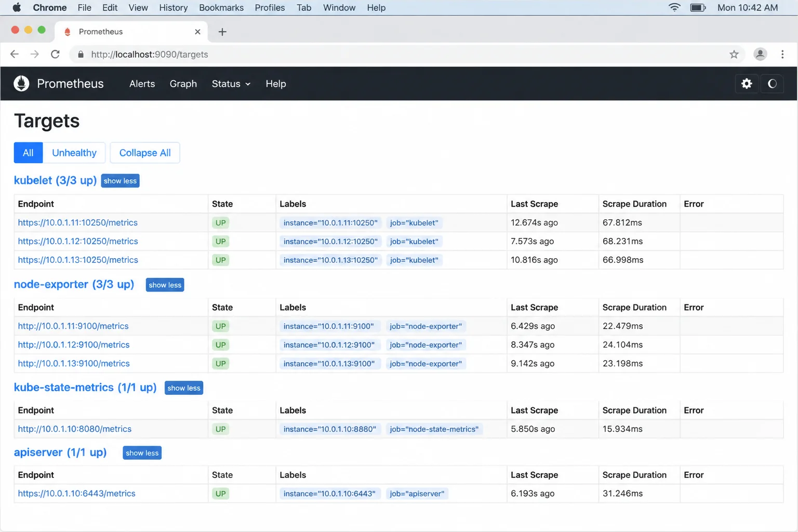Bookmark the page with star icon
This screenshot has height=532, width=798.
pos(734,54)
